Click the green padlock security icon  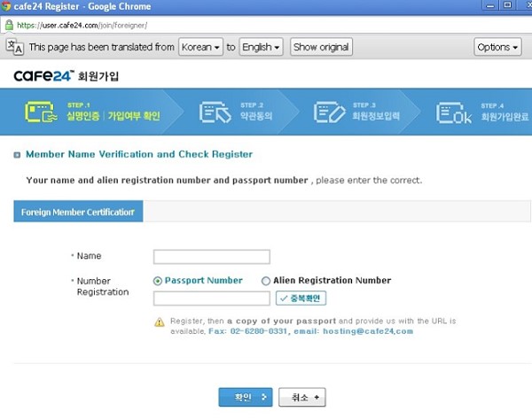pyautogui.click(x=9, y=25)
